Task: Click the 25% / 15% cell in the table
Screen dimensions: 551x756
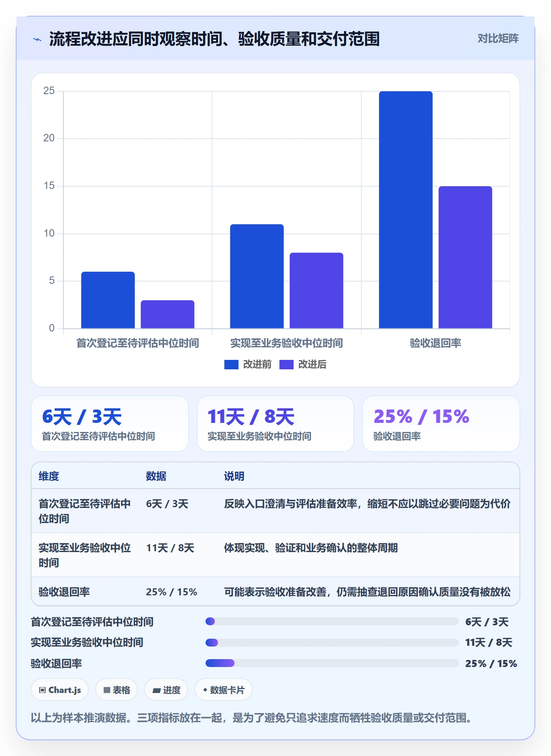Action: 172,592
